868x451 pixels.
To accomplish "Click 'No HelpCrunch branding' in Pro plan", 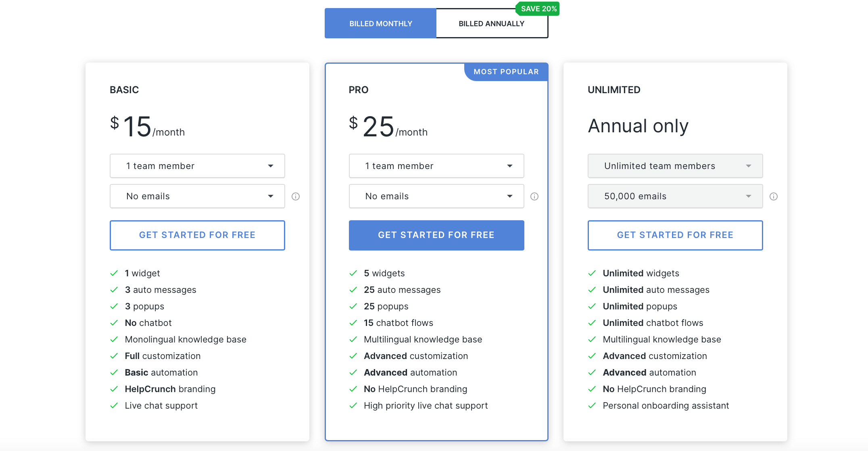I will coord(415,389).
